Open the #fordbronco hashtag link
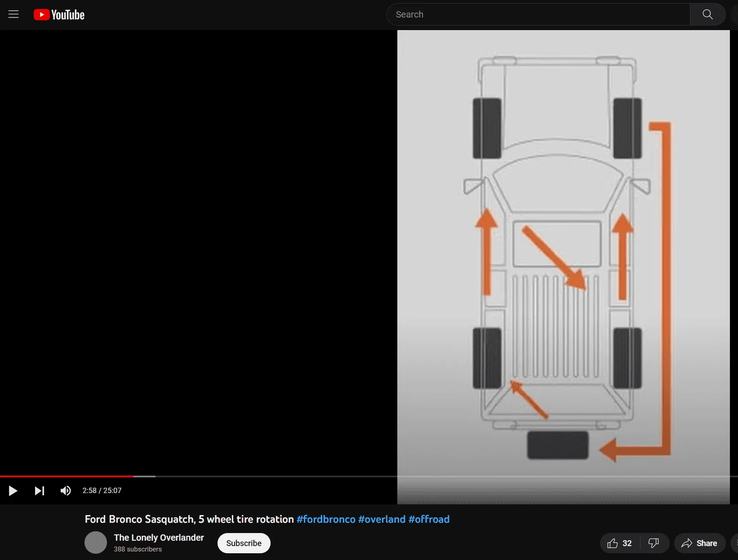This screenshot has width=738, height=560. click(x=326, y=520)
